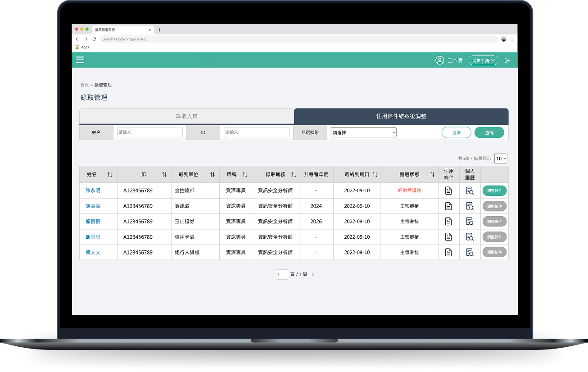Click the 清除 clear button
This screenshot has height=372, width=588.
(x=456, y=132)
